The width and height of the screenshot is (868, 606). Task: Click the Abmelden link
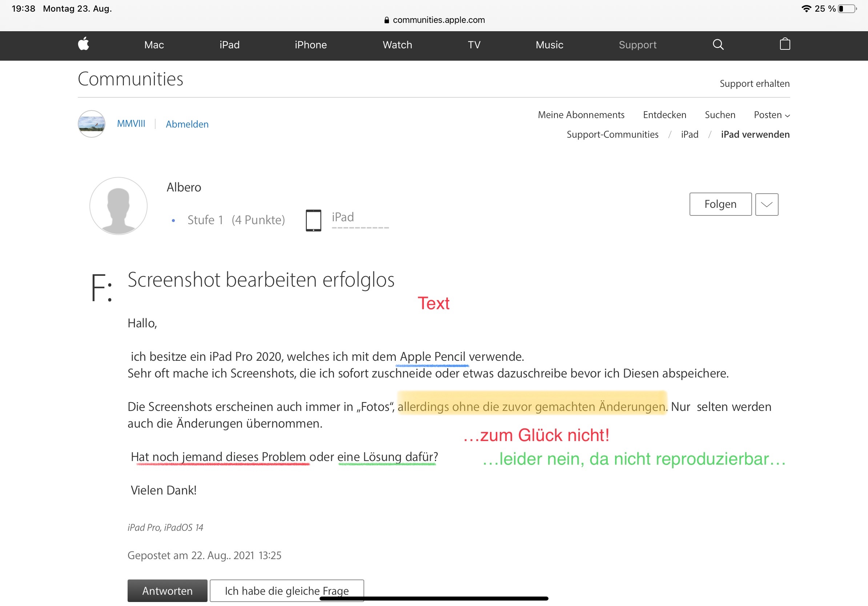(x=187, y=124)
